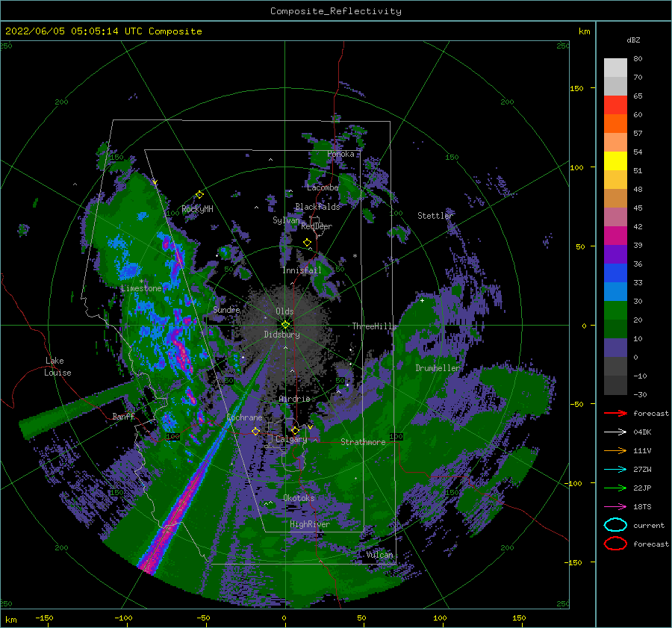
Task: Select the magenta swatch between 42 and 39
Action: pyautogui.click(x=615, y=235)
